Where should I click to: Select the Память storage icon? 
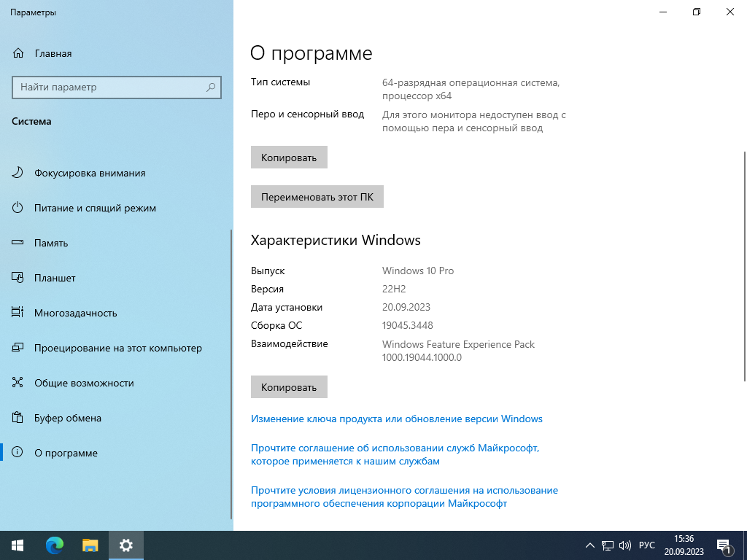pyautogui.click(x=18, y=243)
